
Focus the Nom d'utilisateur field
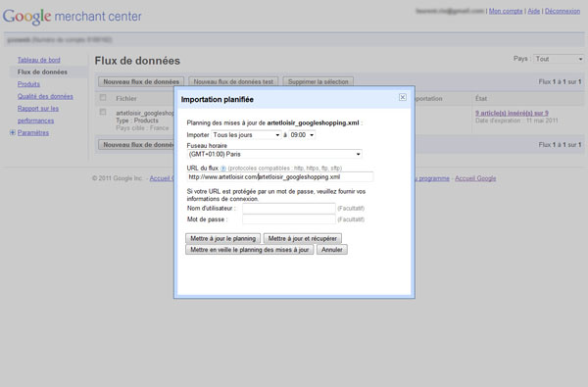pyautogui.click(x=289, y=208)
